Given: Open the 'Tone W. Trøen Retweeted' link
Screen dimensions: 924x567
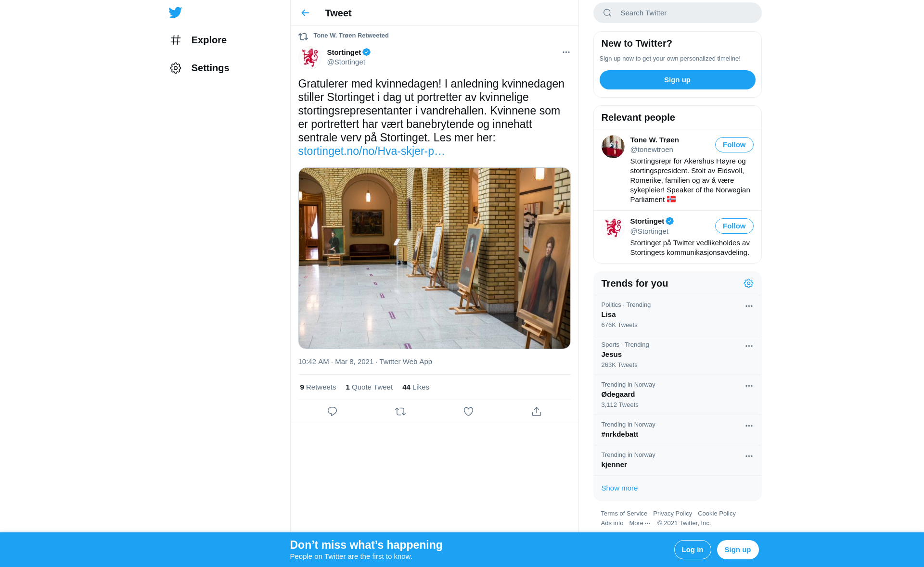Looking at the screenshot, I should (x=351, y=36).
